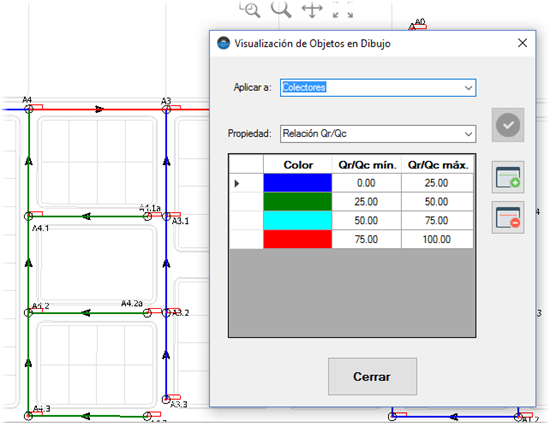Image resolution: width=550 pixels, height=427 pixels.
Task: Click the 75.00 minimum cell in red row
Action: point(367,239)
